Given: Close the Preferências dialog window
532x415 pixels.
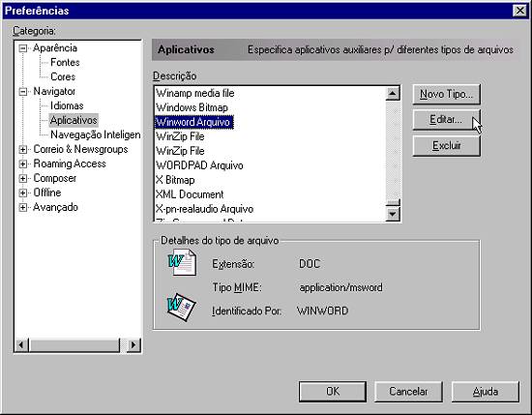Looking at the screenshot, I should point(519,11).
